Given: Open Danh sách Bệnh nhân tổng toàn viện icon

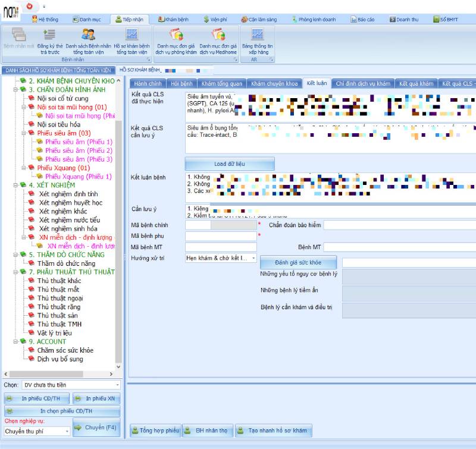Looking at the screenshot, I should 88,42.
